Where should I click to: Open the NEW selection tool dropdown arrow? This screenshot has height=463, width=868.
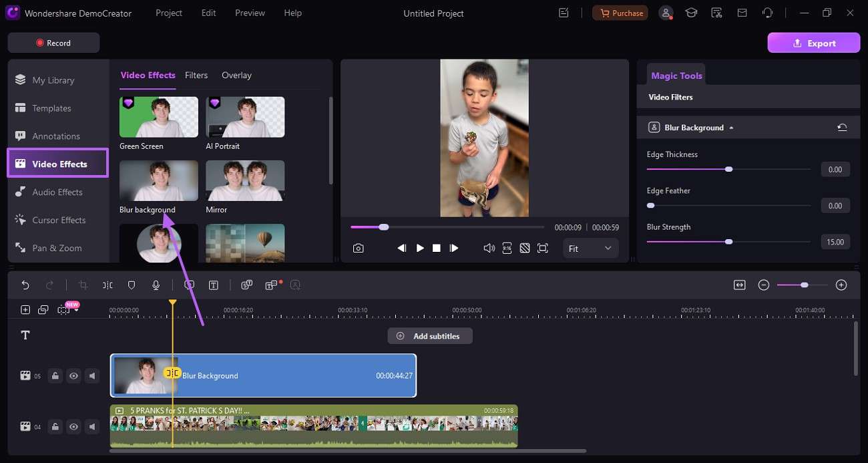click(x=76, y=310)
